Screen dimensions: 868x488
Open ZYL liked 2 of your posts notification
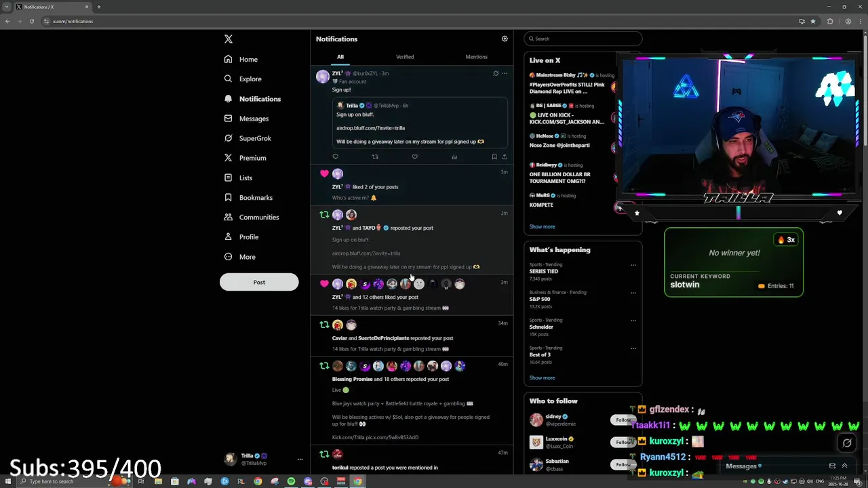pos(412,185)
